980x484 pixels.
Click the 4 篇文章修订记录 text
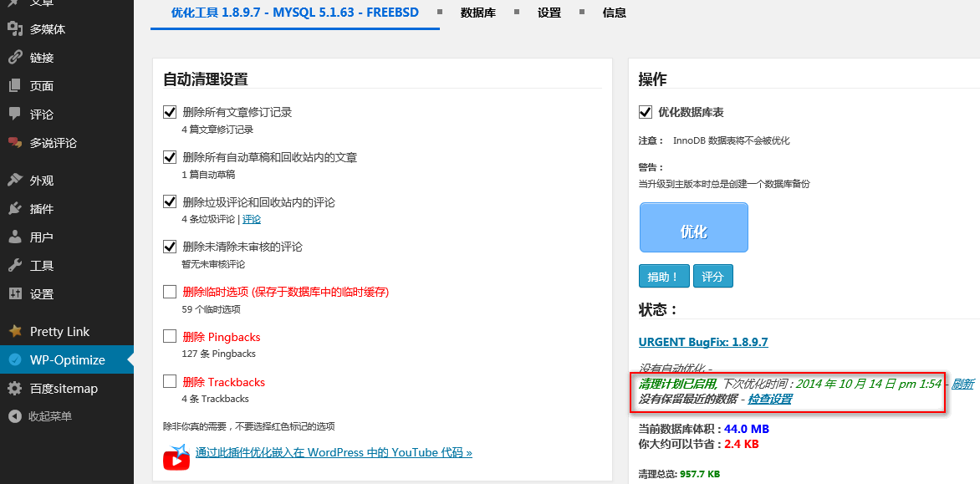pos(217,130)
